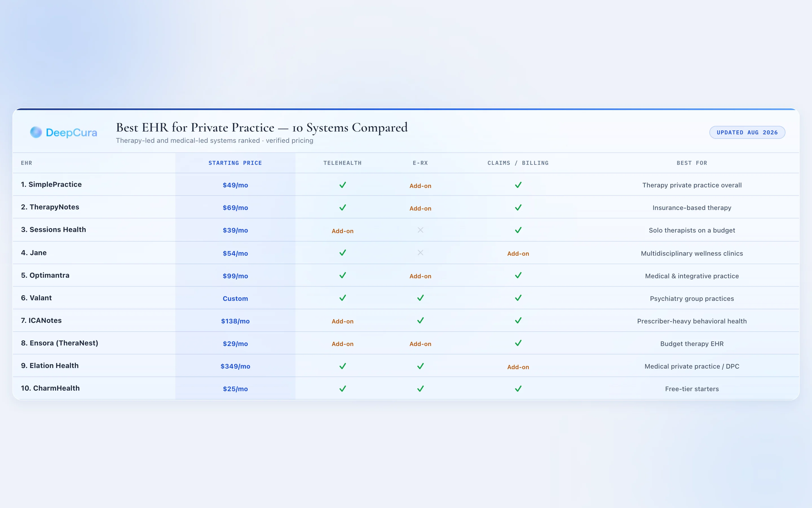Click the $69/mo price
This screenshot has width=812, height=508.
[235, 208]
